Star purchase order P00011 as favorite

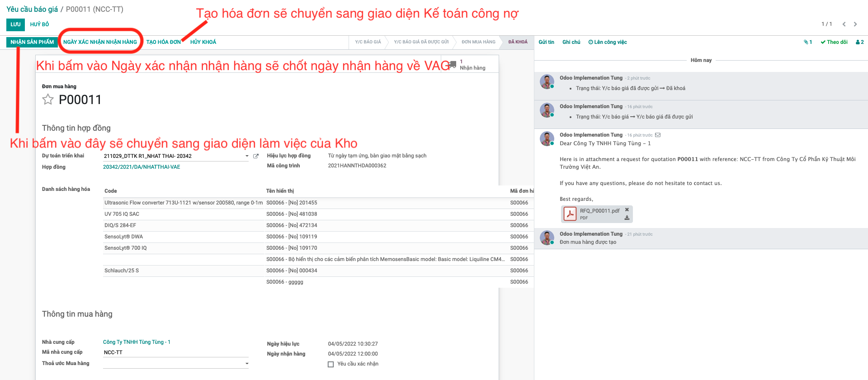[48, 100]
